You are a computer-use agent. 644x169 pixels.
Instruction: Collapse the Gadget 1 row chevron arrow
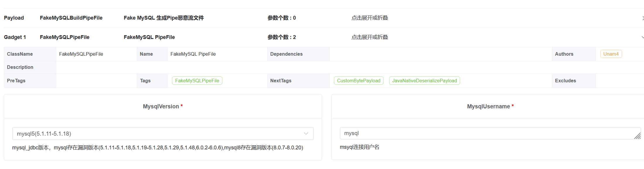643,37
